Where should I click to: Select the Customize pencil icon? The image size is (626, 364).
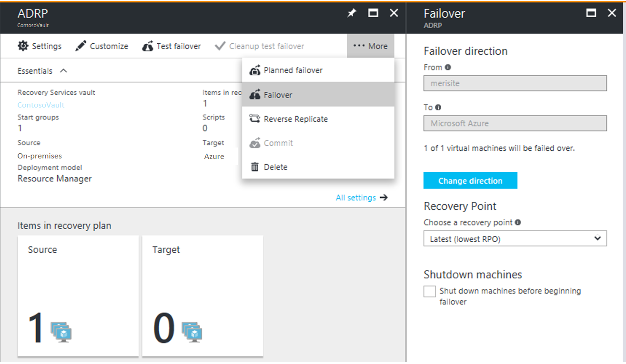(81, 46)
